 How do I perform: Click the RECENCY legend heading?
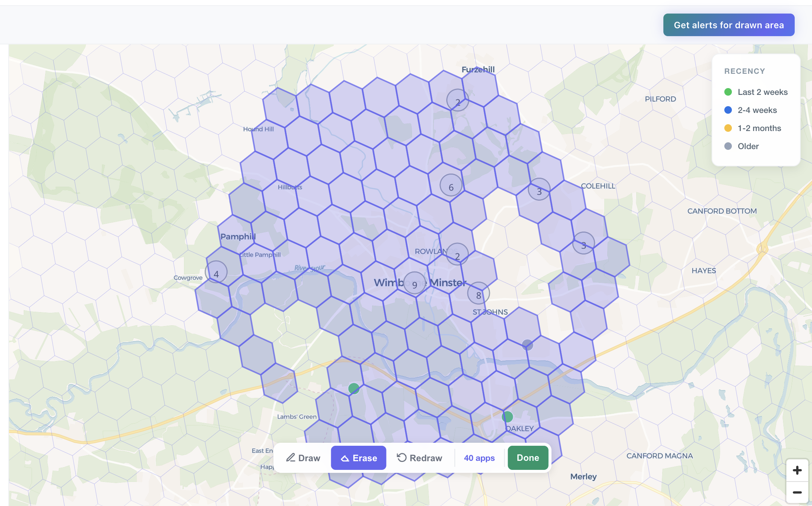tap(745, 71)
